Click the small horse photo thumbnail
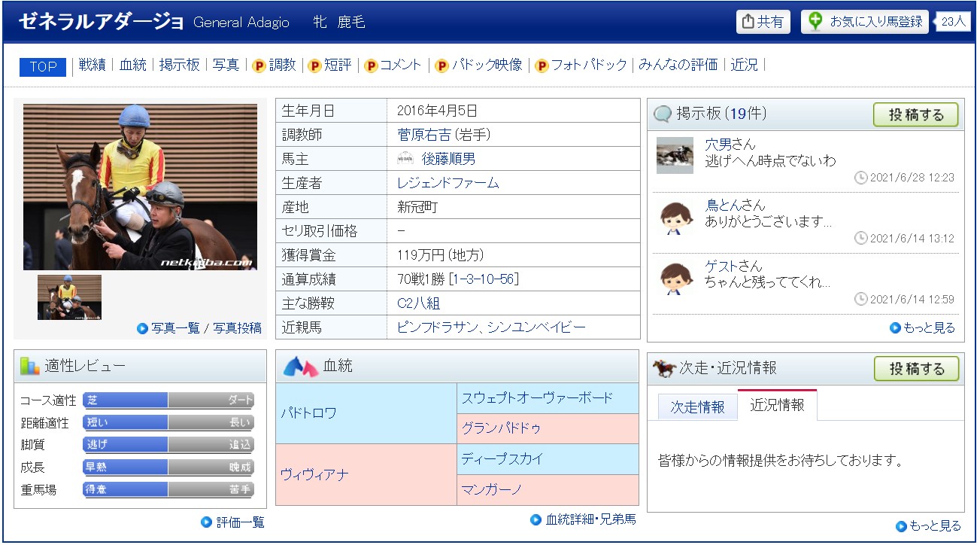This screenshot has width=980, height=545. pyautogui.click(x=69, y=297)
